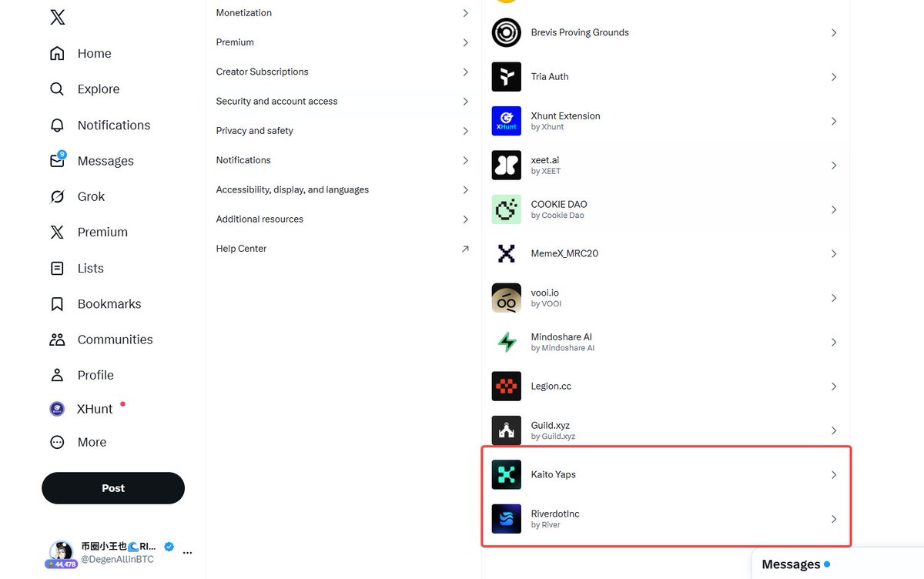Screen dimensions: 924x579
Task: Open the profile avatar at bottom left
Action: coord(61,552)
